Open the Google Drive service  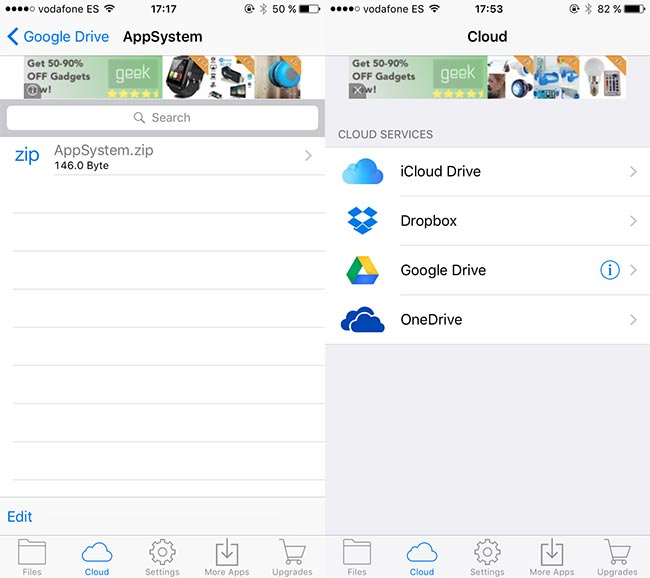488,270
